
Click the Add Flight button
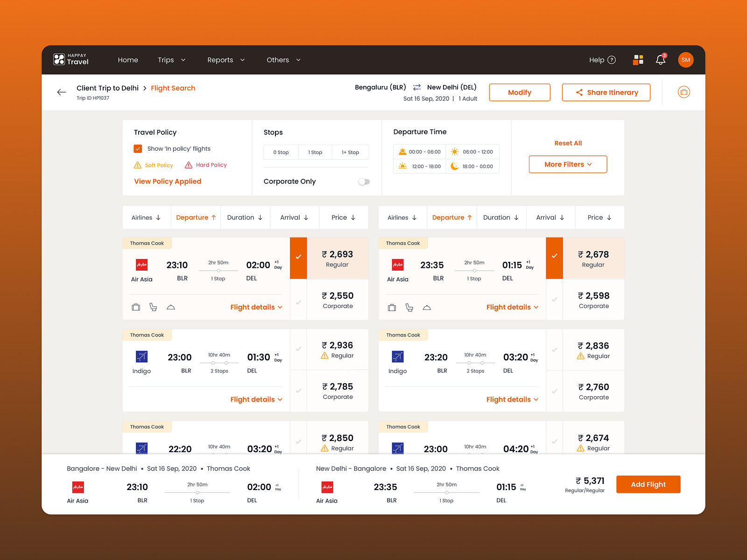coord(648,484)
